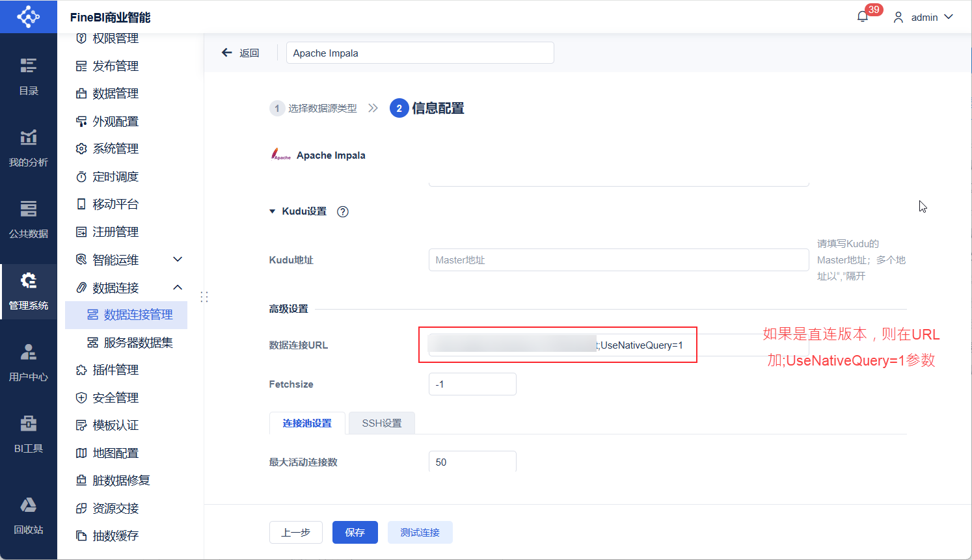Click the 最大活动连接数 input field
972x560 pixels.
[472, 462]
